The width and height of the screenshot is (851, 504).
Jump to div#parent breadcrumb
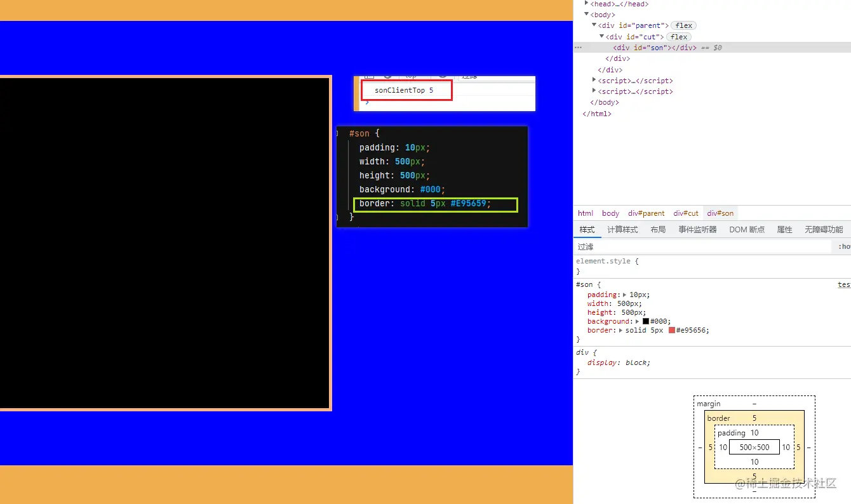point(646,213)
